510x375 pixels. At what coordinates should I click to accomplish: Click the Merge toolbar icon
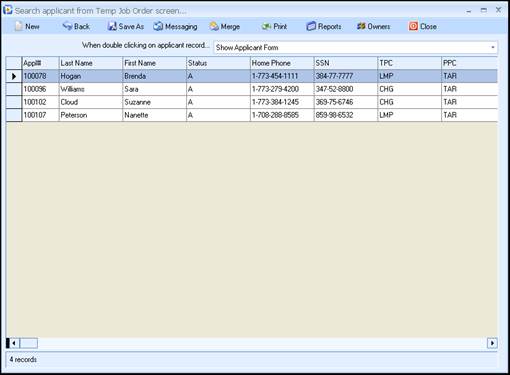(214, 26)
